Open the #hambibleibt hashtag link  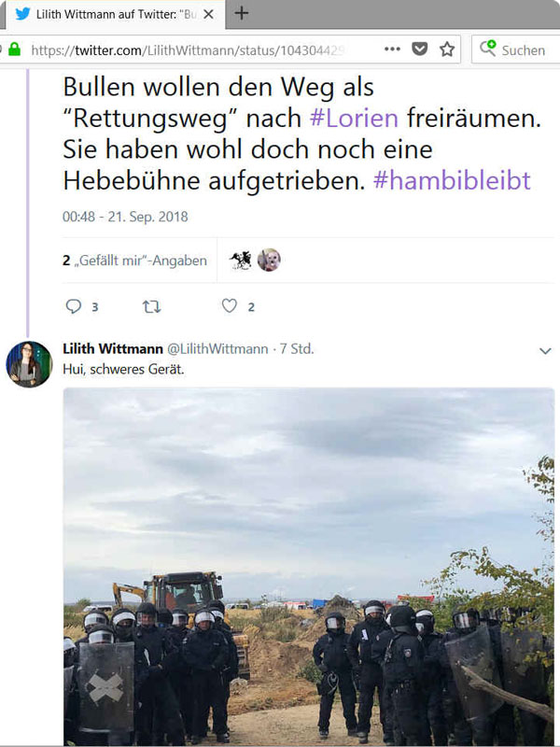[x=452, y=180]
